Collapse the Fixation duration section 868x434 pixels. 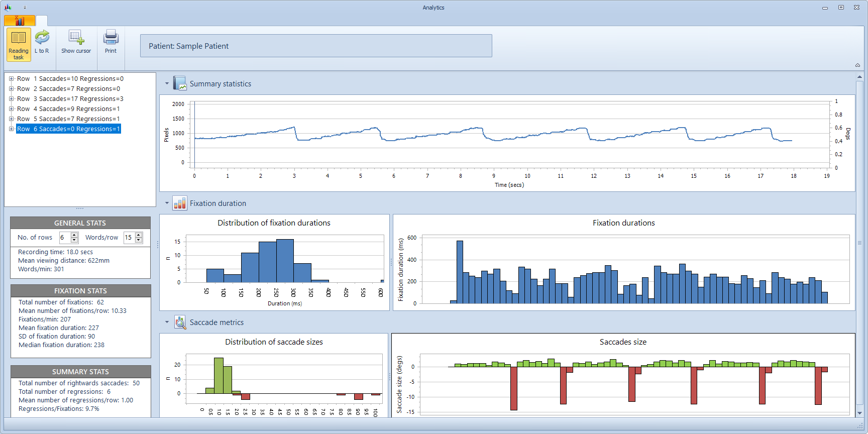[167, 203]
